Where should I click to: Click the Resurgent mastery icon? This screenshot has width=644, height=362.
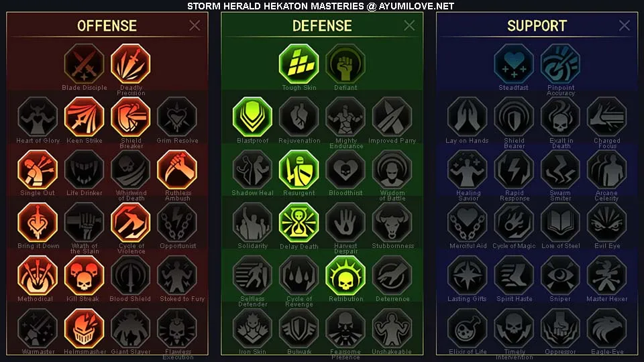299,170
